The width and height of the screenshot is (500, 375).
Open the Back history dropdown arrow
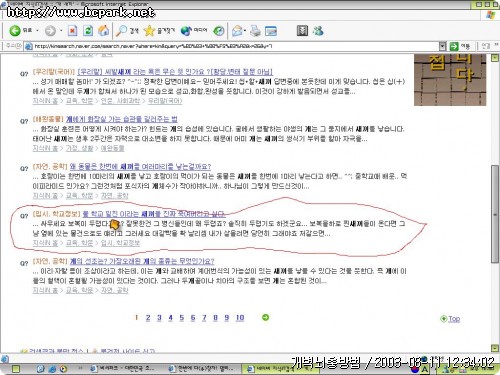pyautogui.click(x=37, y=31)
